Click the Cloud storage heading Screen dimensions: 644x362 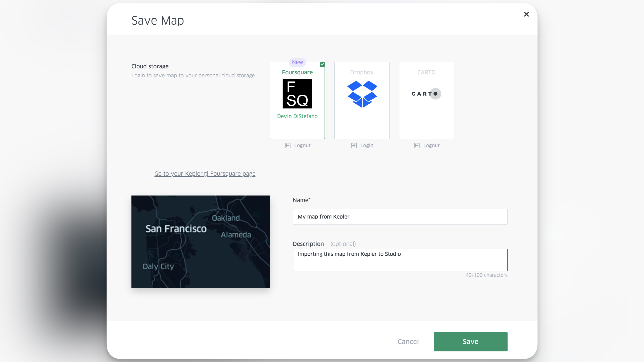[150, 66]
